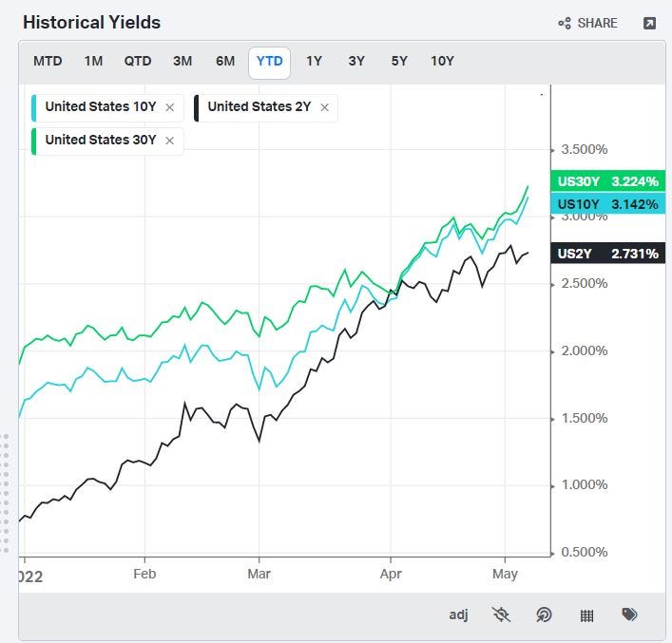The image size is (672, 643).
Task: Select the MTD time range tab
Action: (x=48, y=61)
